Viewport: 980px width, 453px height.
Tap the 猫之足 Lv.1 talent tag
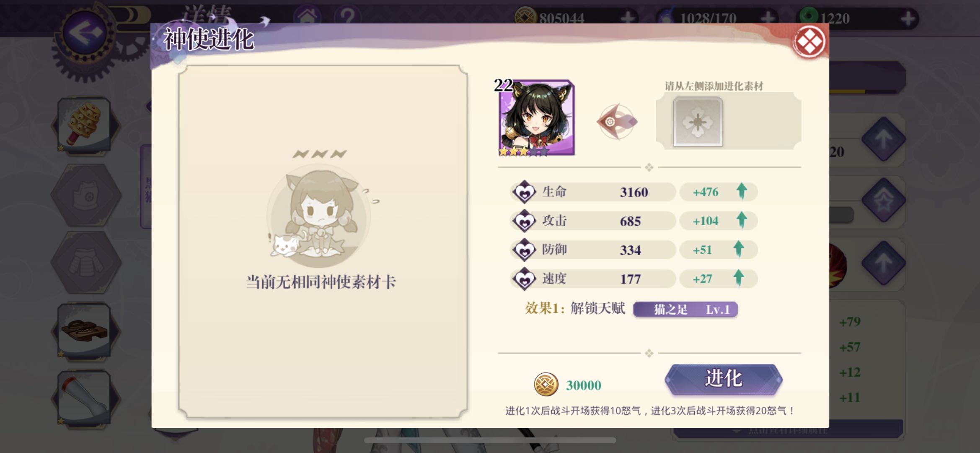(685, 310)
